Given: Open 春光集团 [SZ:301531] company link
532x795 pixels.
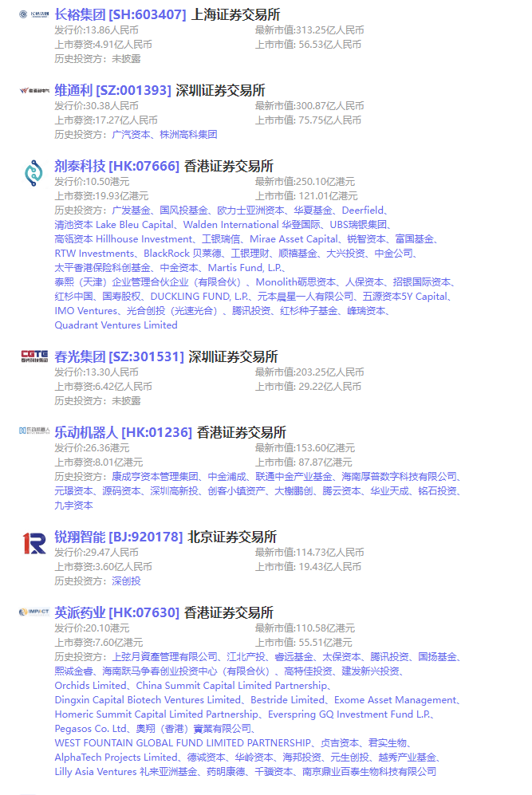Looking at the screenshot, I should coord(119,356).
